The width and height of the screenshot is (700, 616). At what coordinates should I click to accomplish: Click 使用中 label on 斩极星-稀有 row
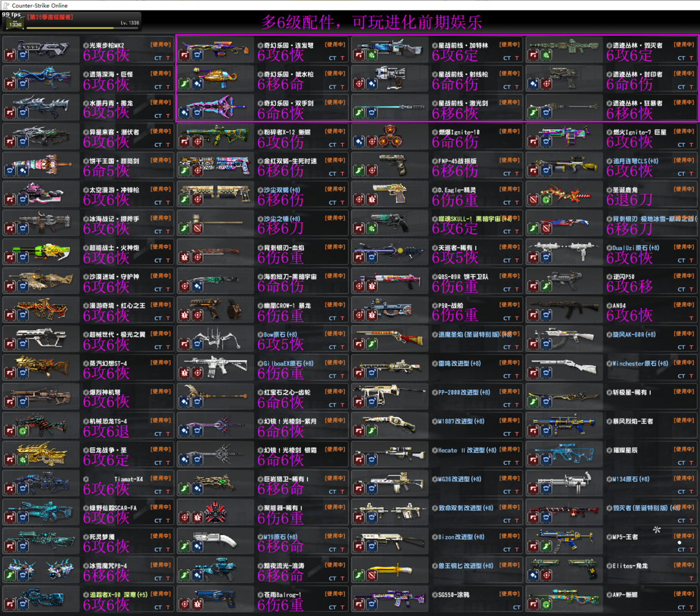tap(684, 391)
